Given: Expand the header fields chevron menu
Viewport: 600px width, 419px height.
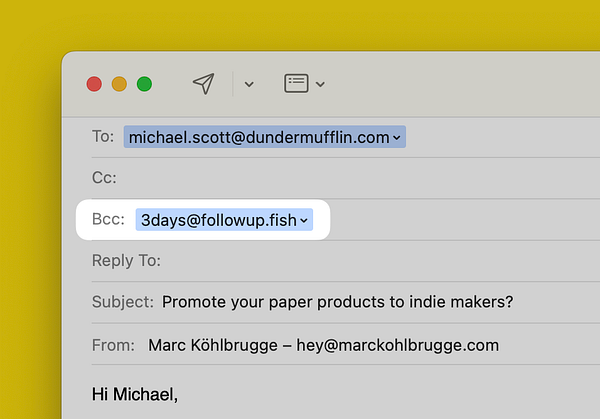Looking at the screenshot, I should (320, 85).
